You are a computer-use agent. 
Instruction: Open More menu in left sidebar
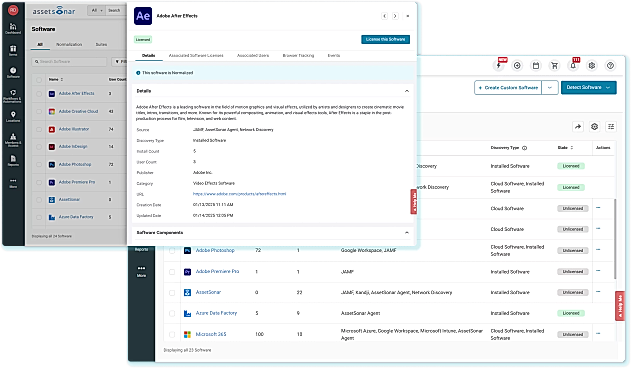click(x=13, y=183)
